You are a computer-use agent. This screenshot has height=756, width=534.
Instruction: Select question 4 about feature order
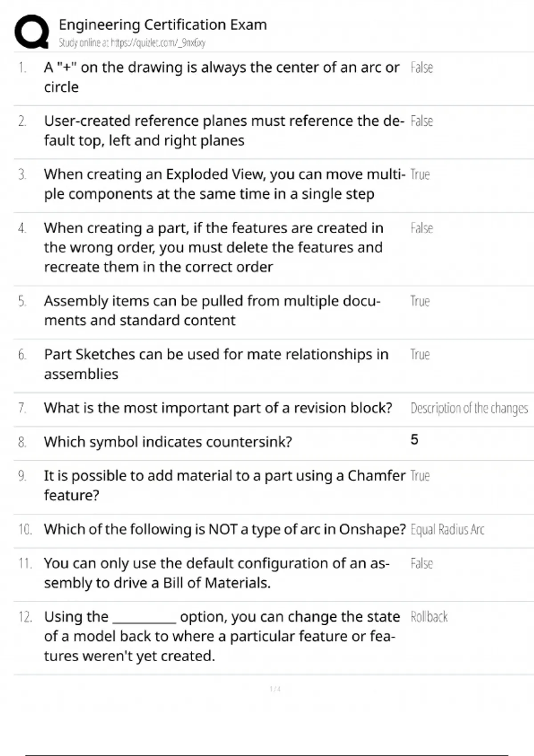pyautogui.click(x=213, y=247)
